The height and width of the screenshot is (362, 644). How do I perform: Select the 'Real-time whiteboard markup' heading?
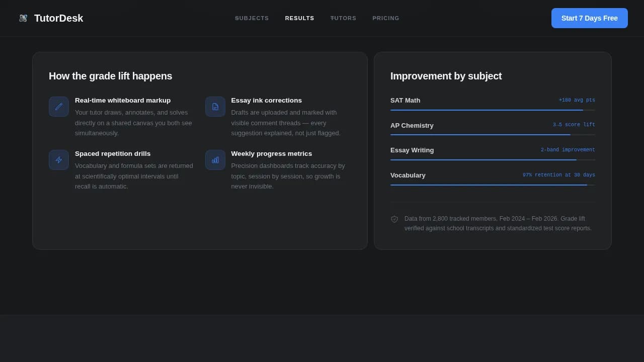[x=123, y=101]
